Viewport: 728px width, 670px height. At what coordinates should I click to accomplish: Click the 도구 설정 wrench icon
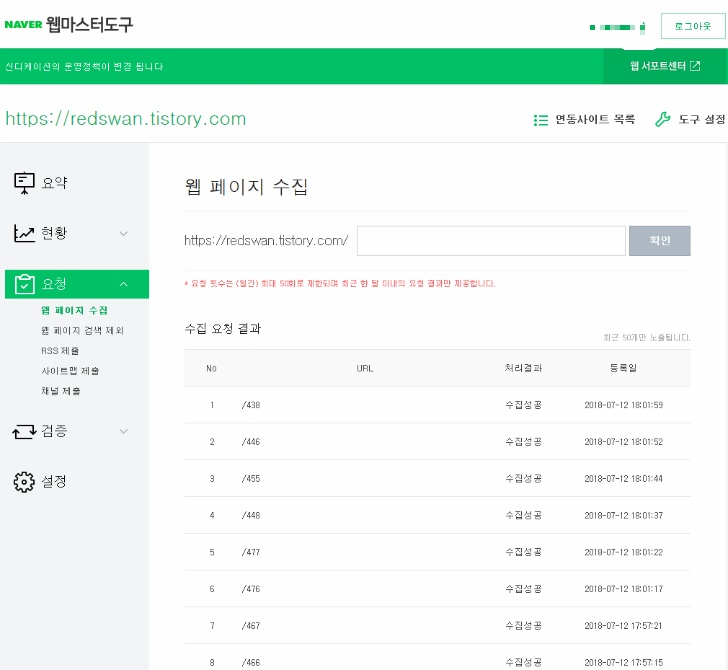point(663,119)
